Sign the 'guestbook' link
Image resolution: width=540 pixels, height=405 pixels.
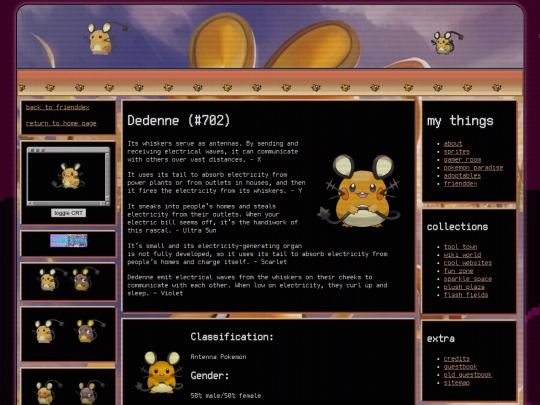tap(460, 367)
